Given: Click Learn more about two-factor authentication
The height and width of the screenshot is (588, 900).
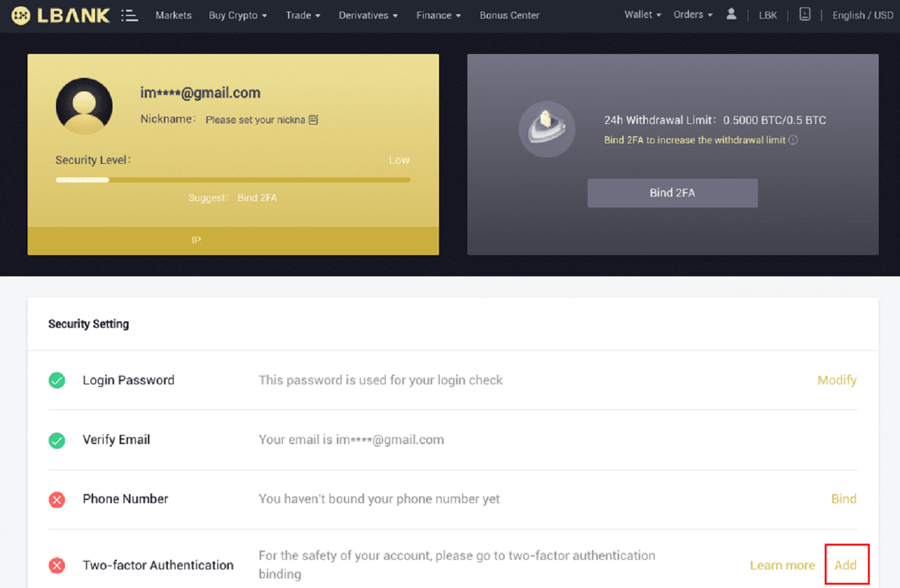Looking at the screenshot, I should 782,566.
